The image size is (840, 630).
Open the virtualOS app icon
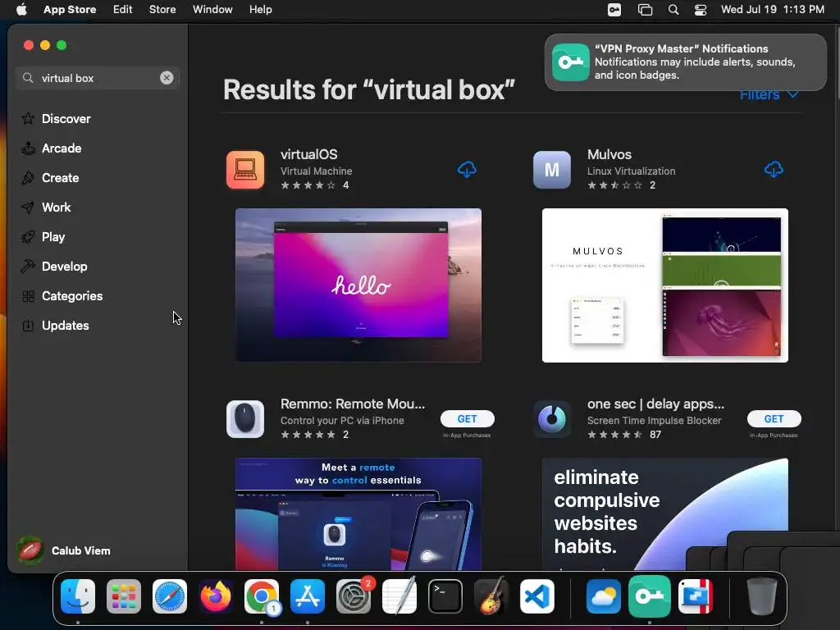[245, 170]
